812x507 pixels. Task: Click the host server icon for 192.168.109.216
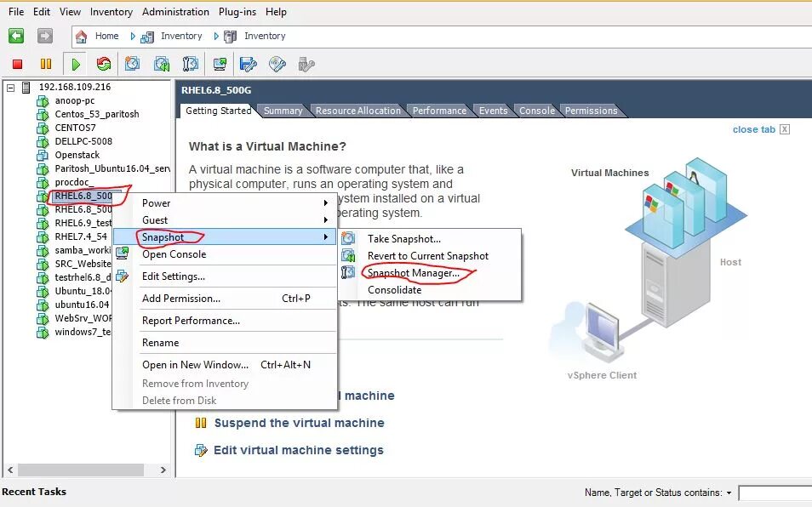pyautogui.click(x=26, y=88)
